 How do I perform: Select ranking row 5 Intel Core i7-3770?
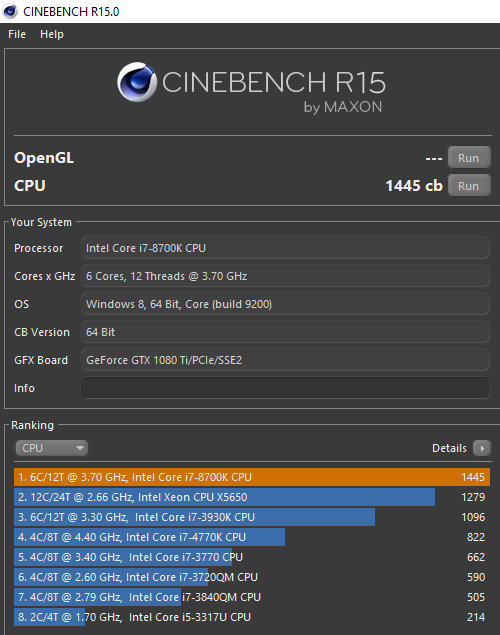(252, 557)
